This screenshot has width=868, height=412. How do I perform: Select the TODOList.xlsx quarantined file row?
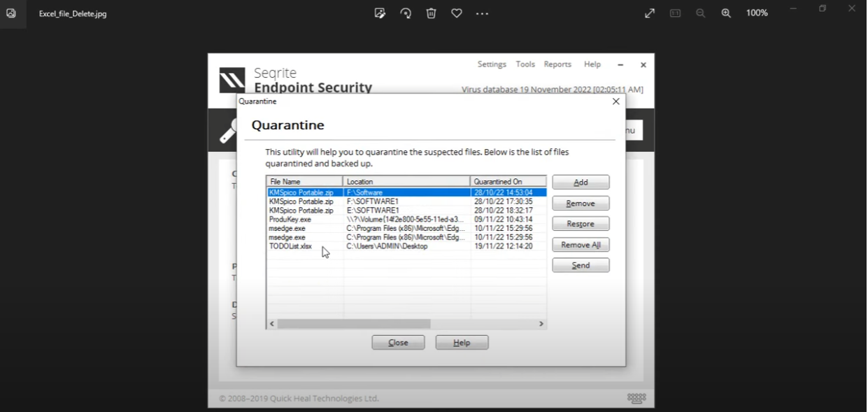291,246
